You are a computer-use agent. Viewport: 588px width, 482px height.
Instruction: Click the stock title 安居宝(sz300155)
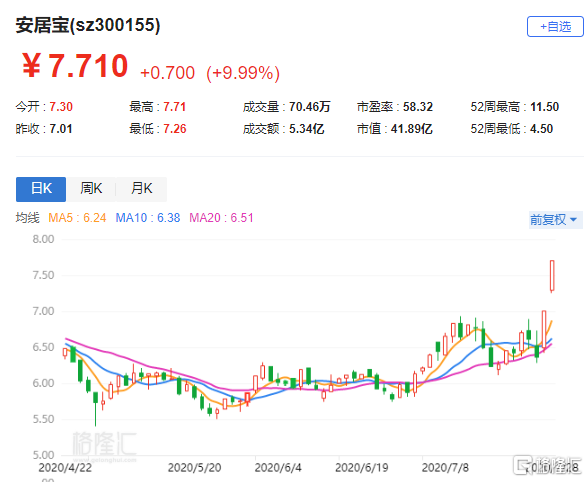pyautogui.click(x=88, y=26)
